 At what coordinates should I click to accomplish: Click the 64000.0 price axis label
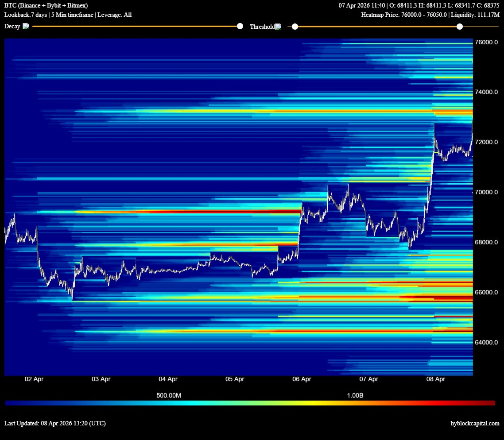pos(486,342)
